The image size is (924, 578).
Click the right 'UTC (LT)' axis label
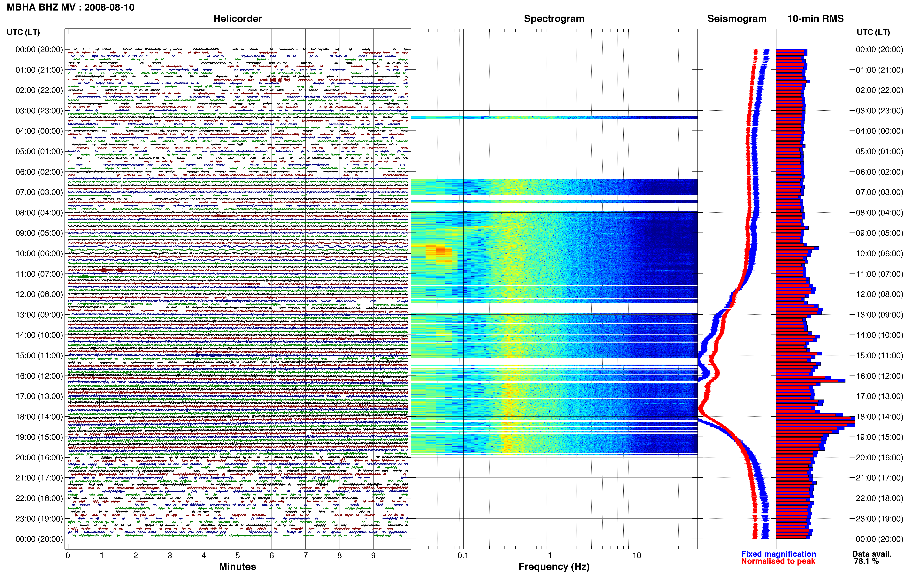(873, 32)
